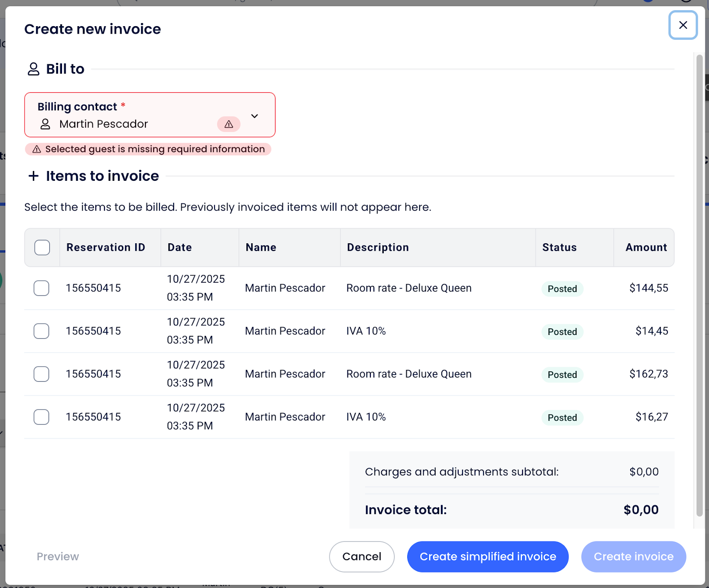Tick the $162,73 Room rate row checkbox
709x588 pixels.
click(42, 374)
